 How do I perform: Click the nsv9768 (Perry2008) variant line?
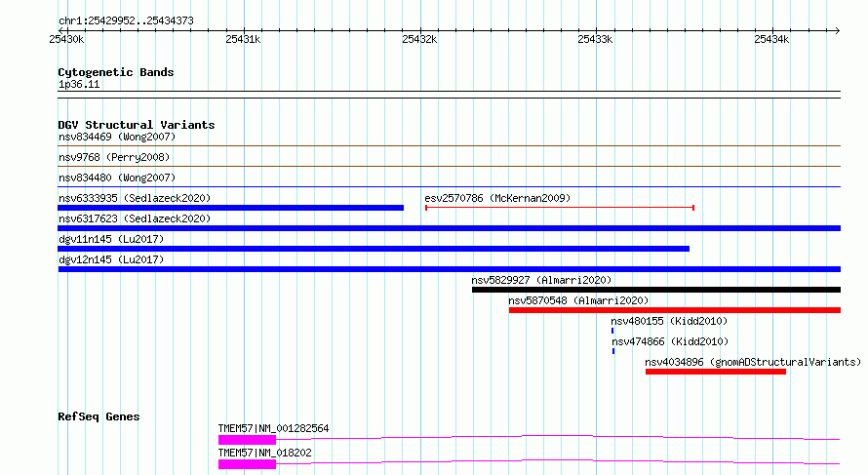(449, 166)
